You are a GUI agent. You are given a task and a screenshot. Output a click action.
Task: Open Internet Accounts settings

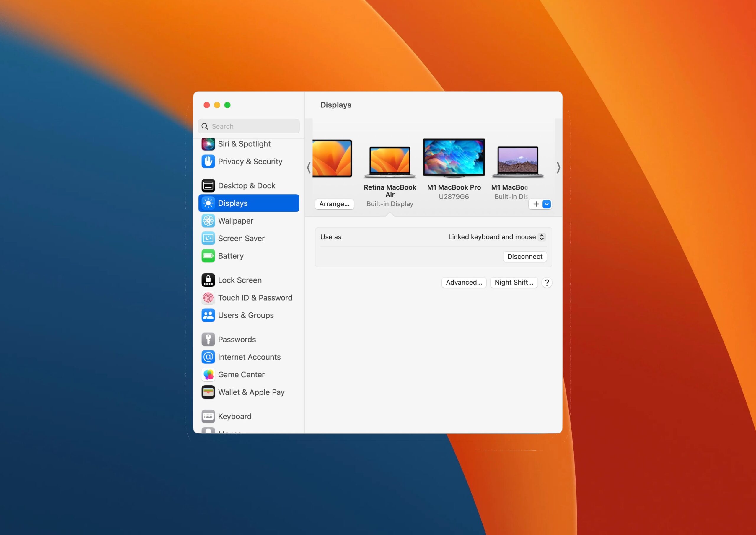(x=249, y=357)
